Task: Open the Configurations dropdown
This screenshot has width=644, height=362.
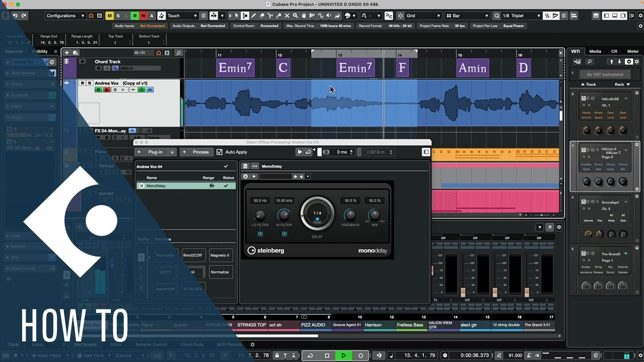Action: 65,16
